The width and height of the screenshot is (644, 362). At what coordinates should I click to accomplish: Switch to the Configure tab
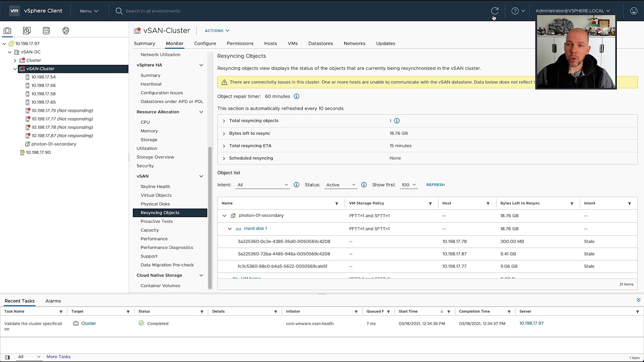205,43
